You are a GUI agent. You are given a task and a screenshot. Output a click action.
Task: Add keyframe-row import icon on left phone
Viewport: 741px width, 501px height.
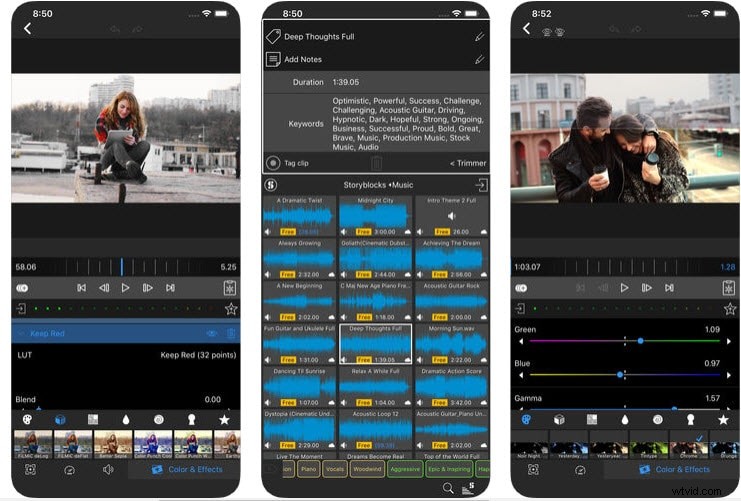21,309
